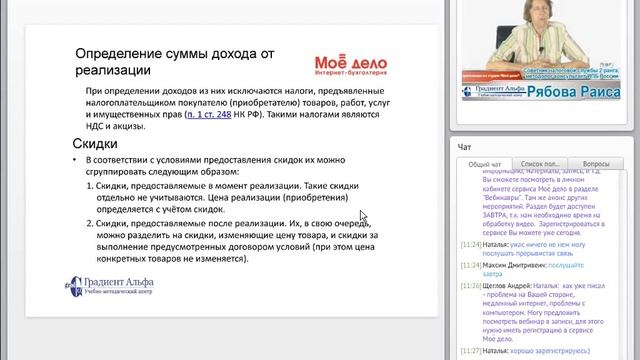Viewport: 640px width, 360px height.
Task: Click slide item «2. Скидки, предоставляемые после реализации»
Action: (x=232, y=241)
